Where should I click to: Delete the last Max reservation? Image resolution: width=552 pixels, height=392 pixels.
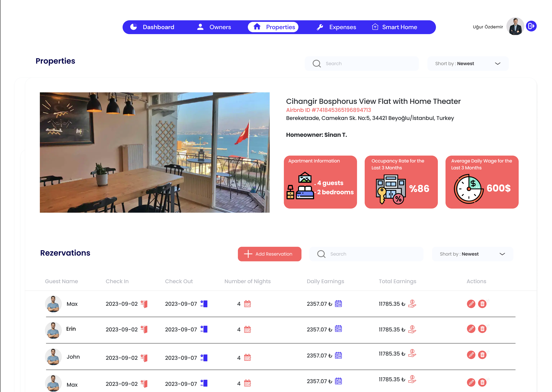[x=482, y=382]
